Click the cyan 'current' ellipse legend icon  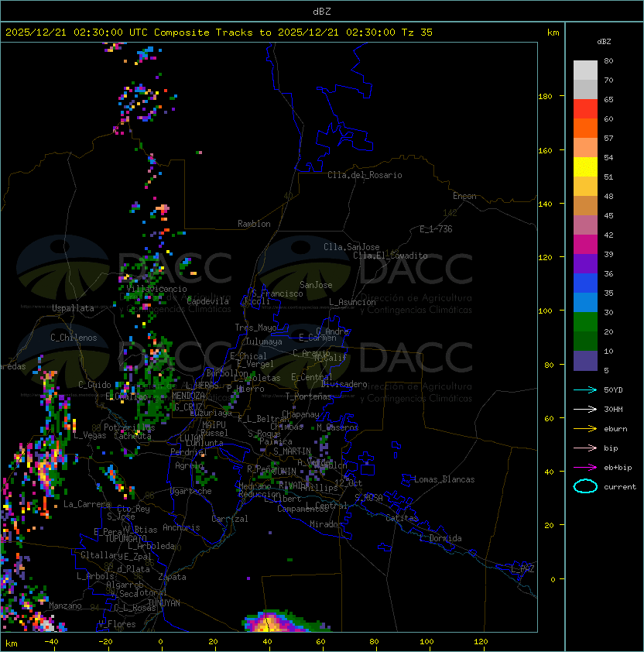(x=585, y=486)
